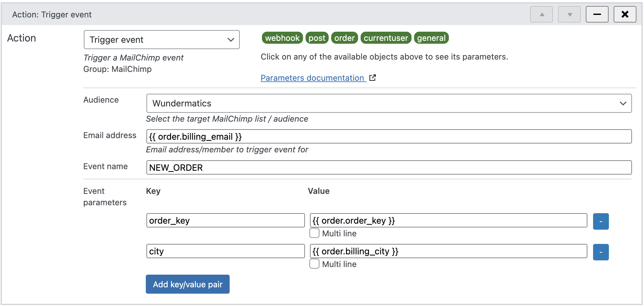Collapse the Trigger event panel with the minus icon
The width and height of the screenshot is (644, 306).
point(597,14)
